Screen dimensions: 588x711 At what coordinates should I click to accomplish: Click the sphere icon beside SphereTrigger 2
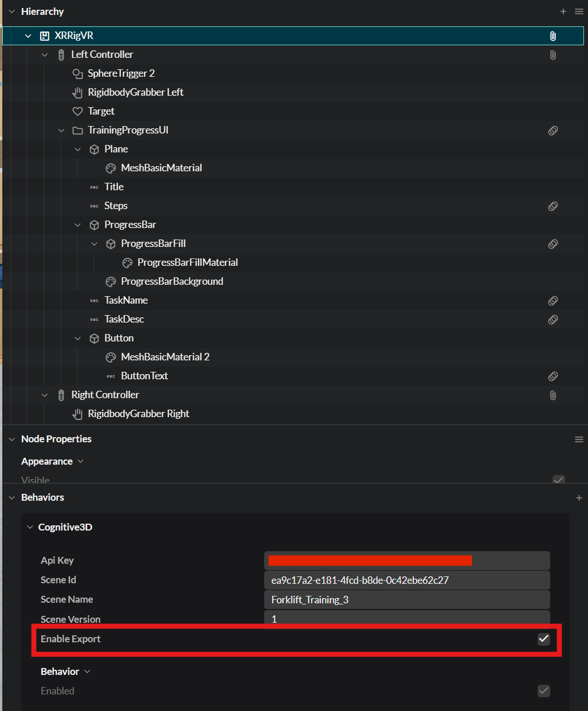click(x=77, y=73)
